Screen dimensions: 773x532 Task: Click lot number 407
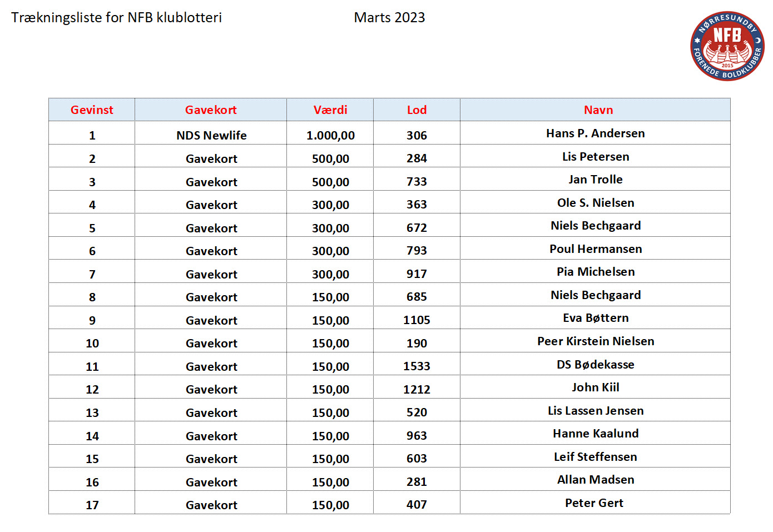point(417,505)
